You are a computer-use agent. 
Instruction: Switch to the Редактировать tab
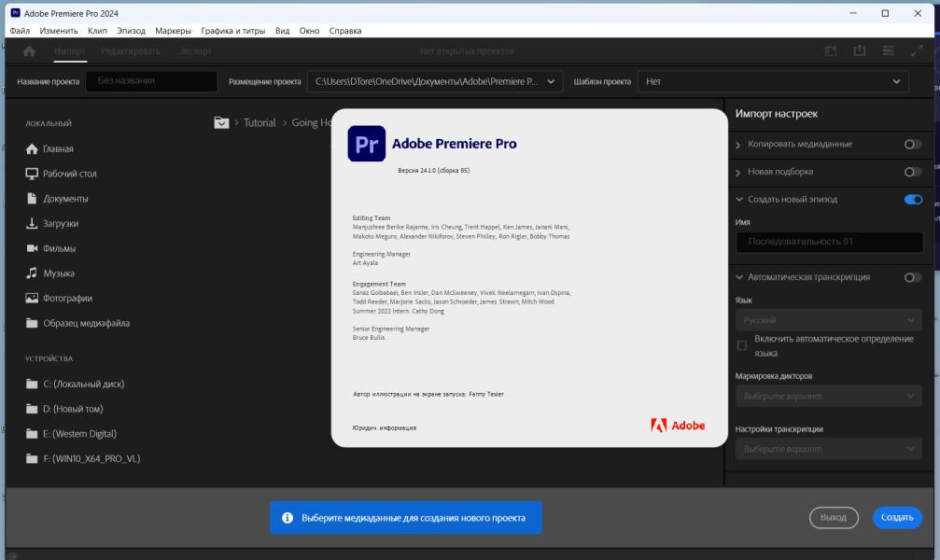coord(131,51)
